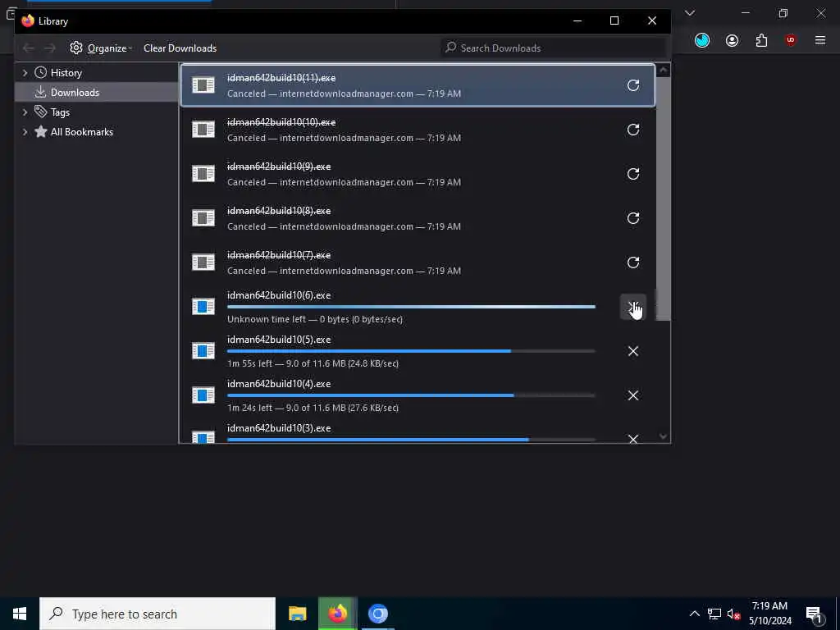Screen dimensions: 840x630
Task: Click file icon of idman642build10(11).exe
Action: [203, 85]
